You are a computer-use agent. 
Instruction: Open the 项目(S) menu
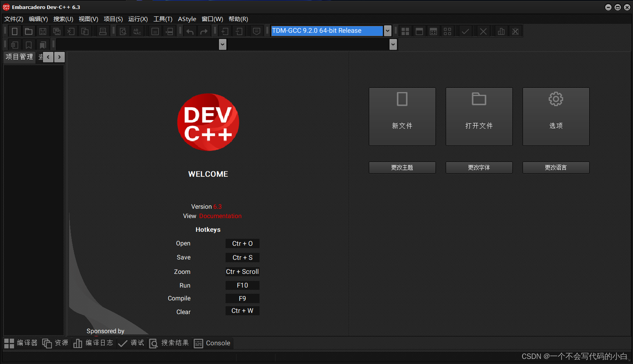[x=113, y=19]
